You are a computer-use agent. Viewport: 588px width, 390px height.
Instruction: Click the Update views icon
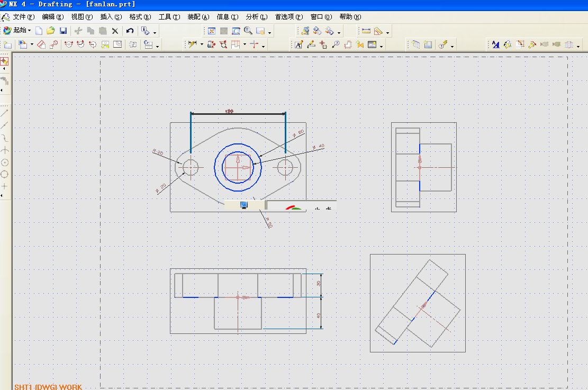(149, 44)
